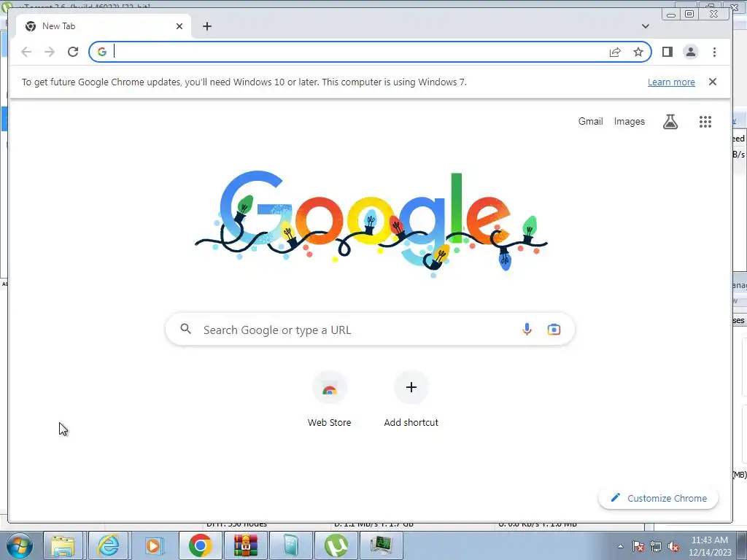Click the muted volume tray icon

point(673,546)
